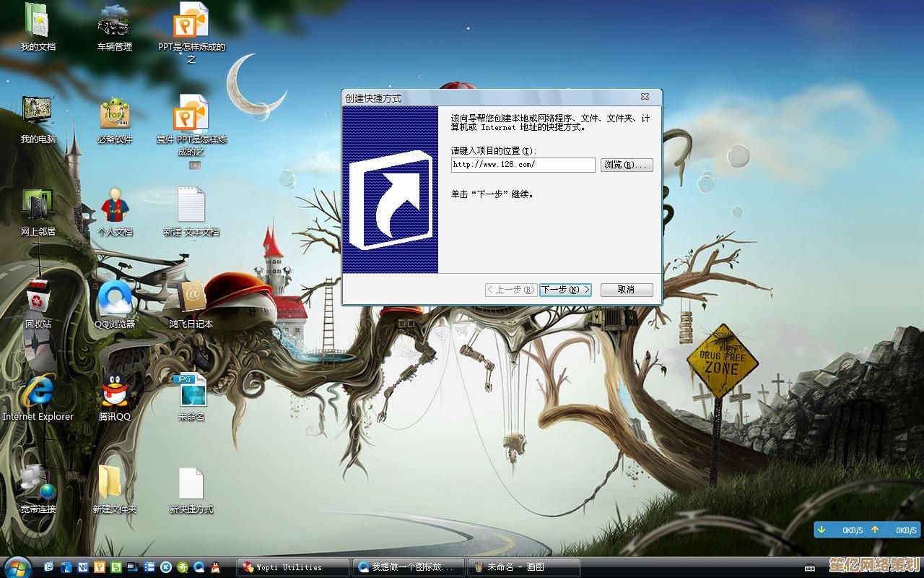924x578 pixels.
Task: Click the 下一步(N) next button
Action: (x=565, y=290)
